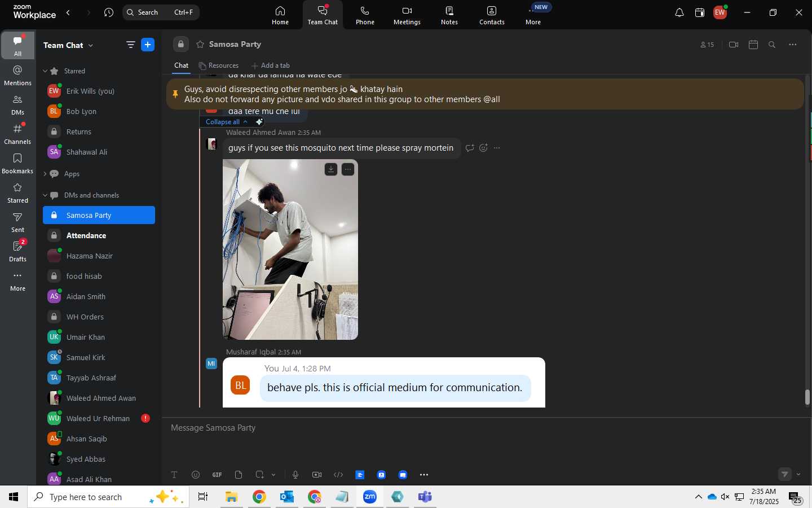The height and width of the screenshot is (508, 812).
Task: Open the Attendance channel
Action: tap(99, 235)
